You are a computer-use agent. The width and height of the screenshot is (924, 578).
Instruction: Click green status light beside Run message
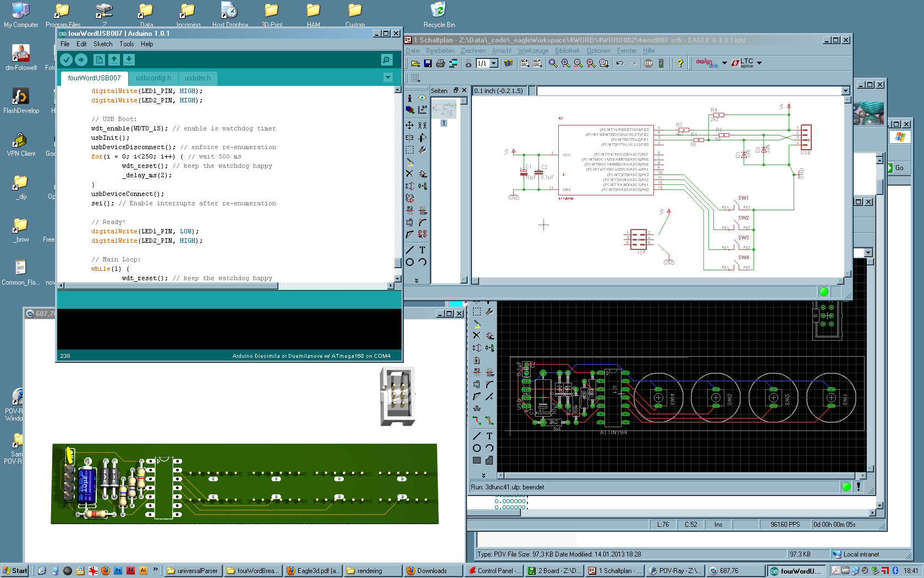(x=846, y=487)
